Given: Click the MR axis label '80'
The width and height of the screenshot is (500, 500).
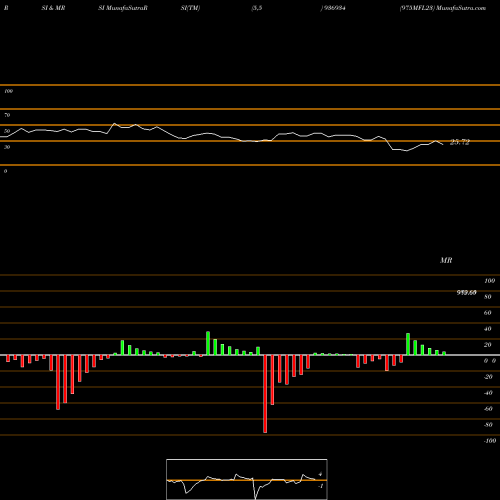Looking at the screenshot, I should tap(488, 297).
